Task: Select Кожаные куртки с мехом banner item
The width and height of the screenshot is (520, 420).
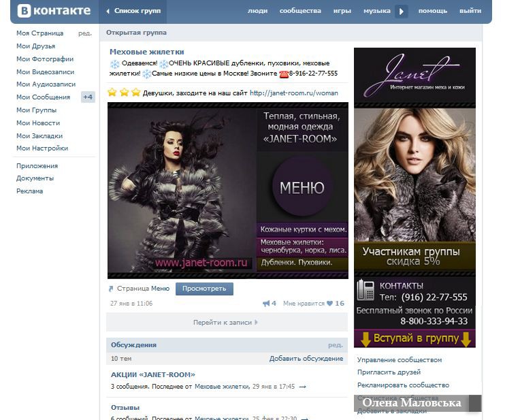Action: (x=303, y=229)
